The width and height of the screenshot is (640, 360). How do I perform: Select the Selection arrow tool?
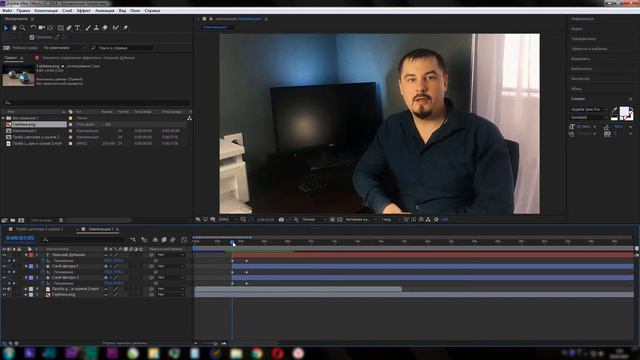click(x=6, y=28)
